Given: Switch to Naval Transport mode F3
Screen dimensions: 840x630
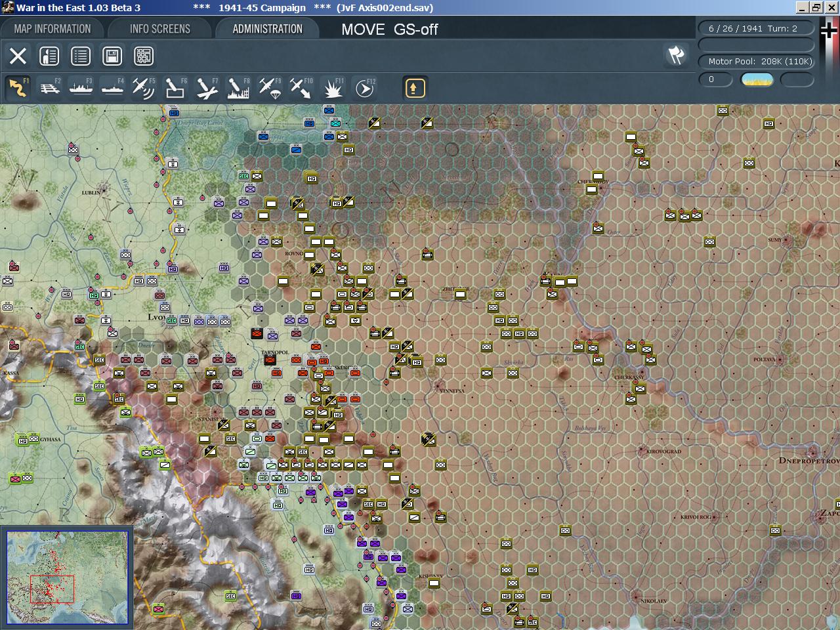Looking at the screenshot, I should coord(81,88).
